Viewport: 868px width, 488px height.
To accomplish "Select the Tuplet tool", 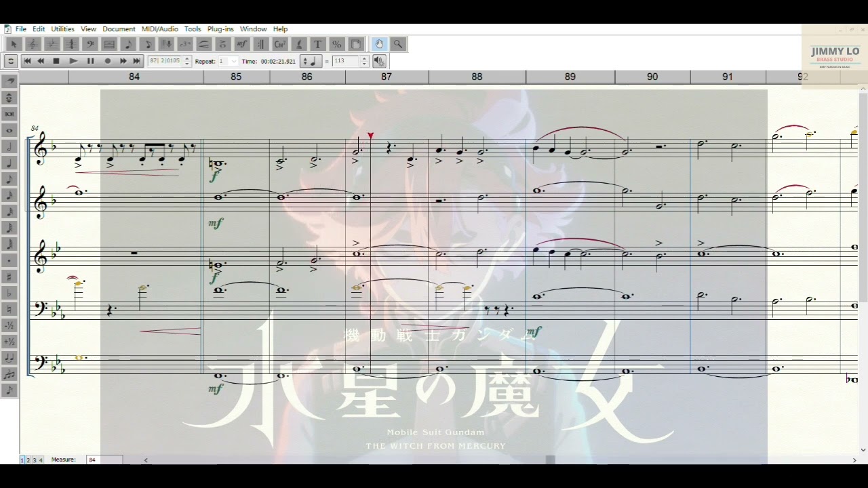I will pos(185,44).
